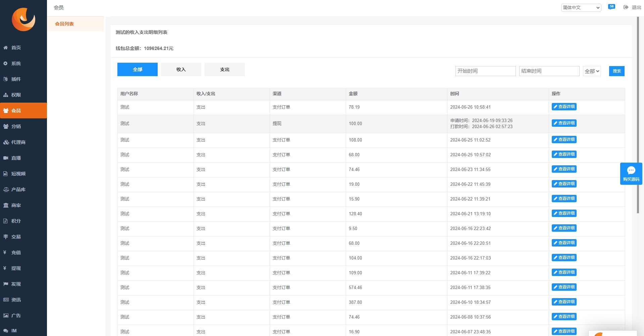Open the 代理商 agents sidebar icon
This screenshot has height=336, width=644.
(x=6, y=142)
